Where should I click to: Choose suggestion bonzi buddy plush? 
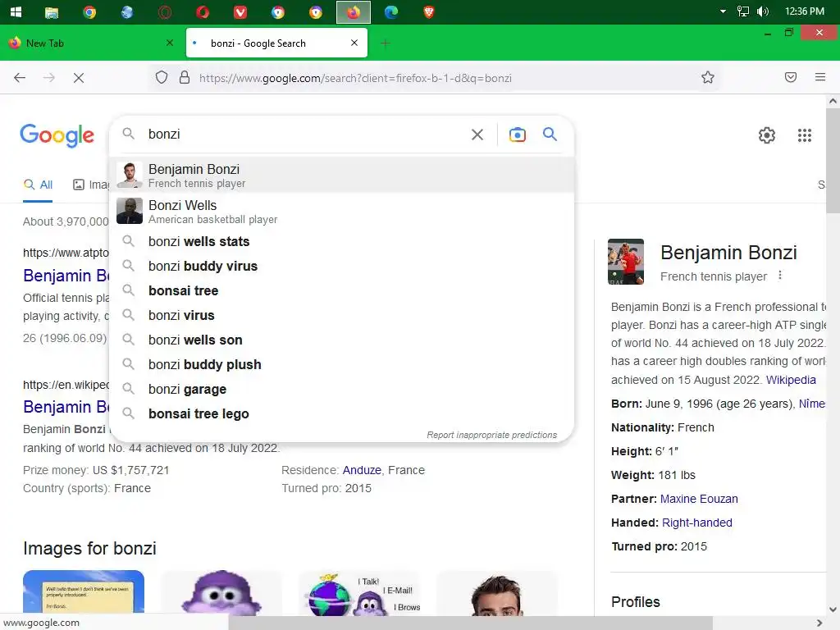(342, 365)
